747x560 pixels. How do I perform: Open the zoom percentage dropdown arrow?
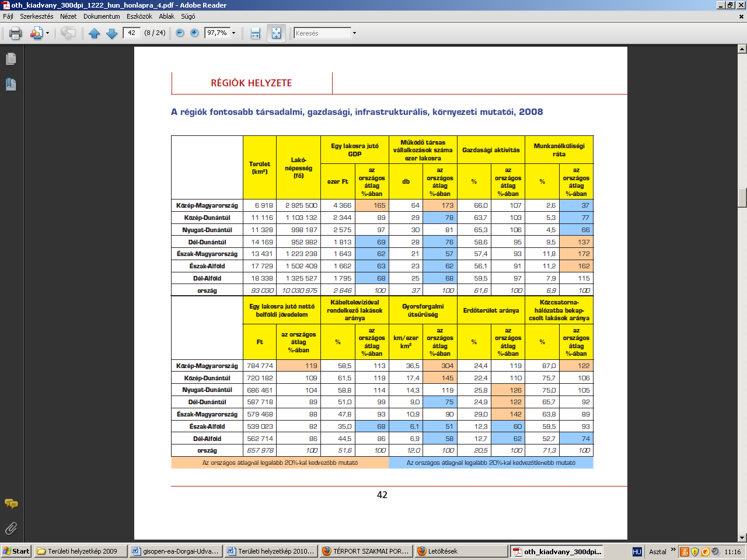[x=234, y=33]
